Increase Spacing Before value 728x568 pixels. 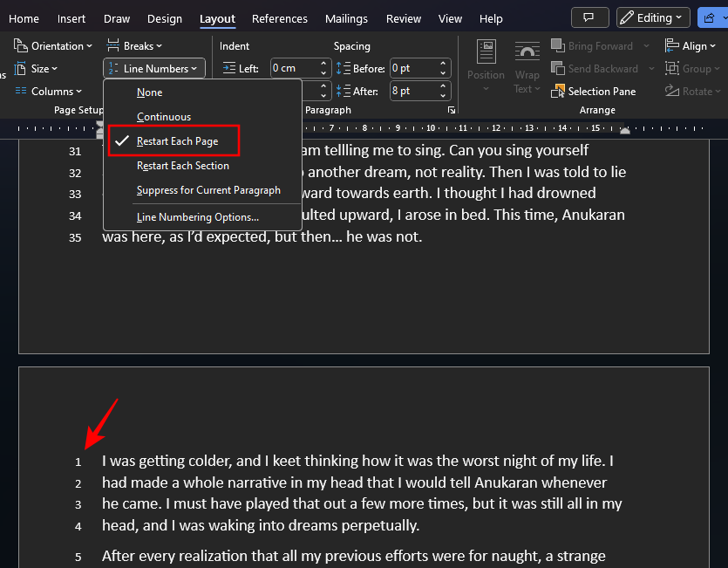[443, 64]
